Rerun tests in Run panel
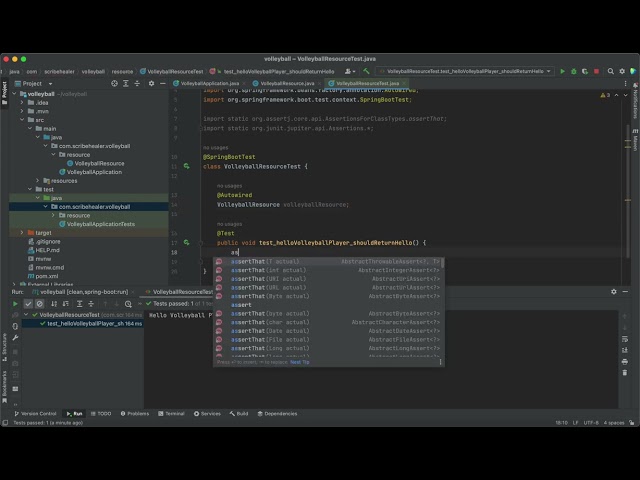The image size is (640, 480). point(15,304)
